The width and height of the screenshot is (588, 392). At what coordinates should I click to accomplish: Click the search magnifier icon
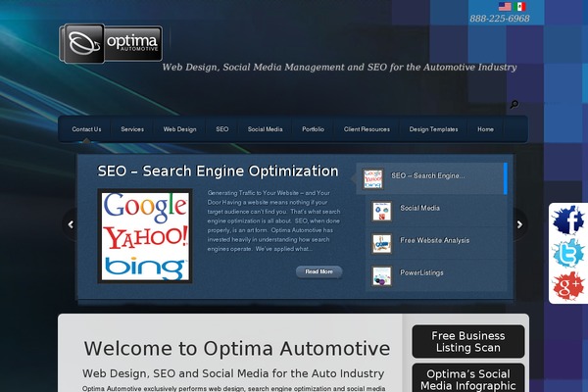pyautogui.click(x=514, y=104)
